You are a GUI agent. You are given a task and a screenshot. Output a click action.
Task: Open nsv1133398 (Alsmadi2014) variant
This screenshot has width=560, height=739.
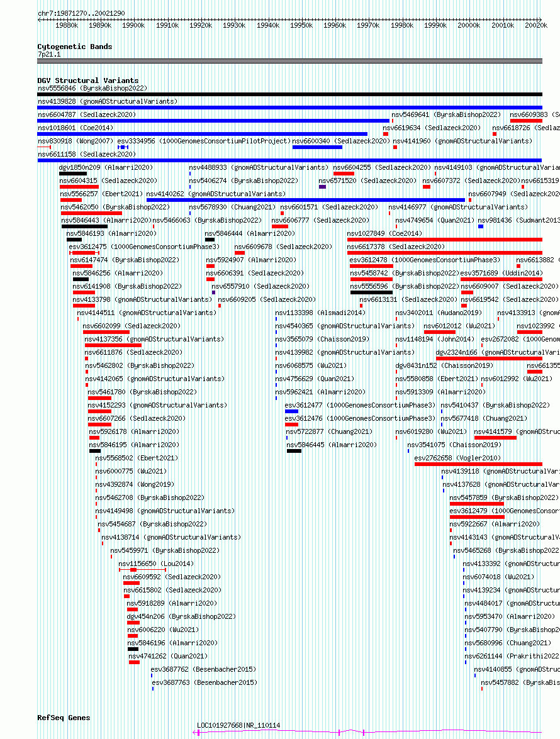(320, 313)
